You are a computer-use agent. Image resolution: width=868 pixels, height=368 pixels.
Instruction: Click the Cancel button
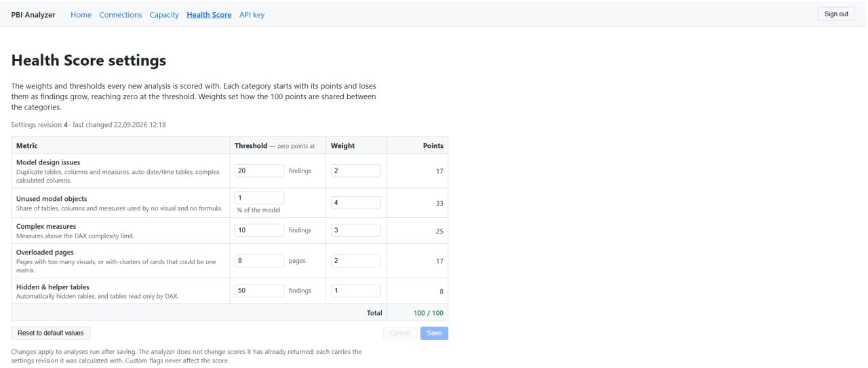coord(400,333)
